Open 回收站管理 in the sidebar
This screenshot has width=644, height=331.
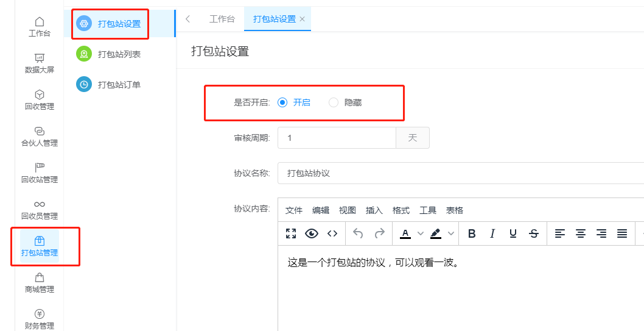pos(40,174)
